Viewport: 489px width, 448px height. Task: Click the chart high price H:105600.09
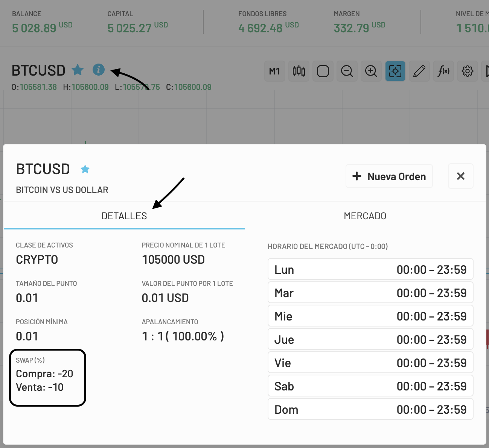tap(86, 87)
